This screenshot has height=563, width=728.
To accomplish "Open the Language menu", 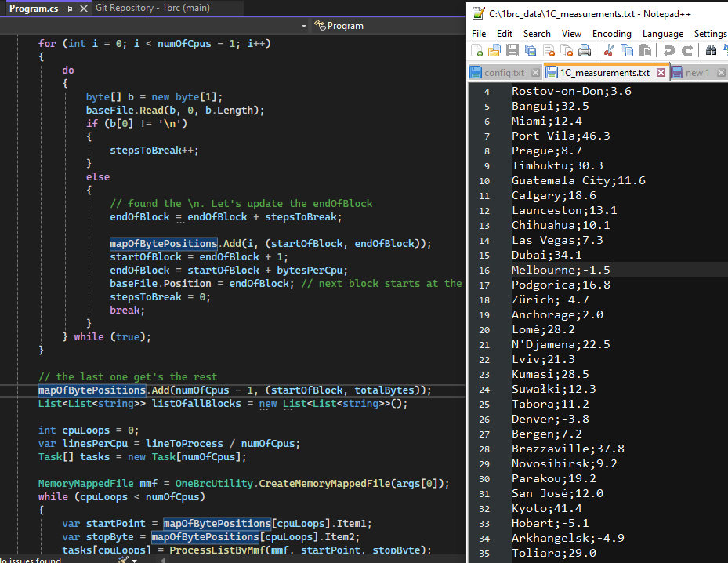I will (x=662, y=34).
